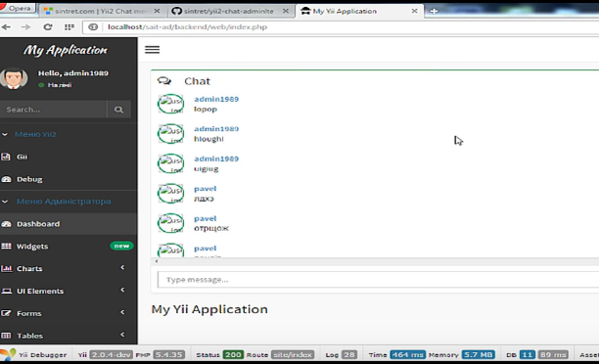Click the Forms edit icon
Viewport: 599px width, 364px height.
point(6,313)
